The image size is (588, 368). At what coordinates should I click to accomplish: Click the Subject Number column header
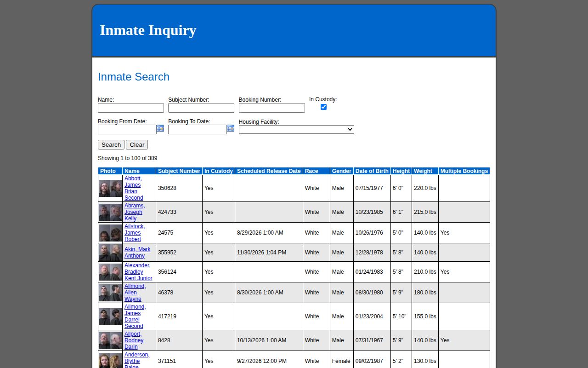[179, 171]
